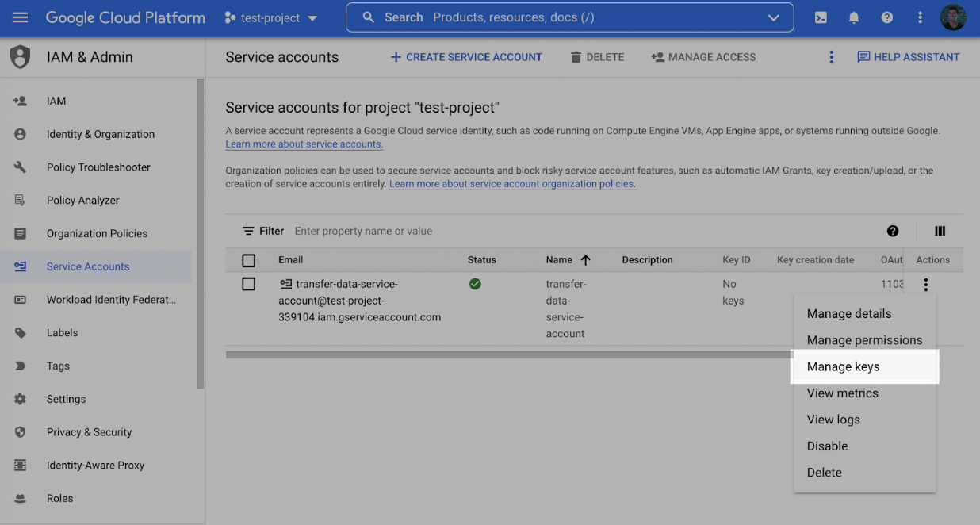Click the Policy Troubleshooter wrench icon
The image size is (980, 525).
click(x=21, y=167)
